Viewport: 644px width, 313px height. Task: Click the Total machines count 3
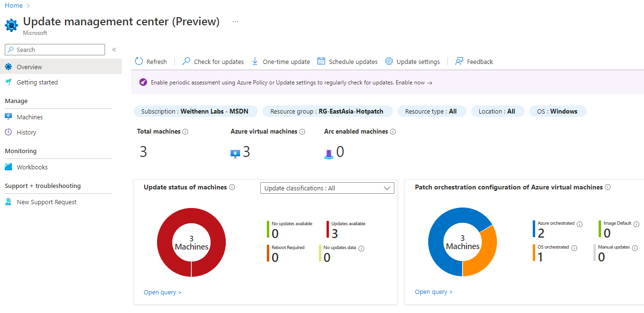(x=143, y=152)
